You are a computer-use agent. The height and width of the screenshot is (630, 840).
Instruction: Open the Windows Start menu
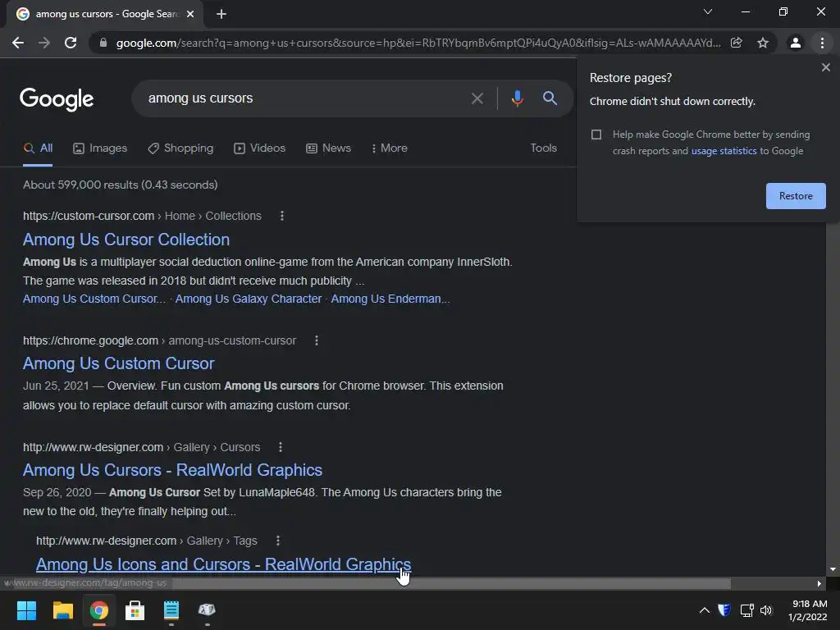click(x=26, y=610)
